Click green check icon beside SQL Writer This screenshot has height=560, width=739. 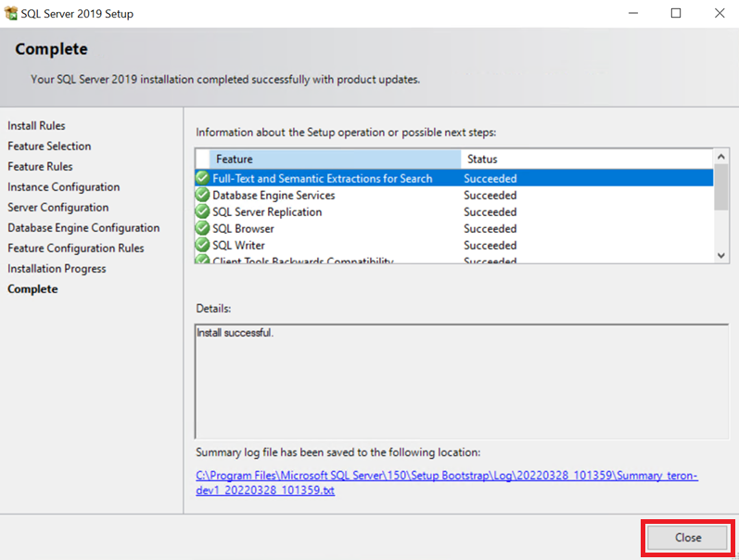point(202,246)
